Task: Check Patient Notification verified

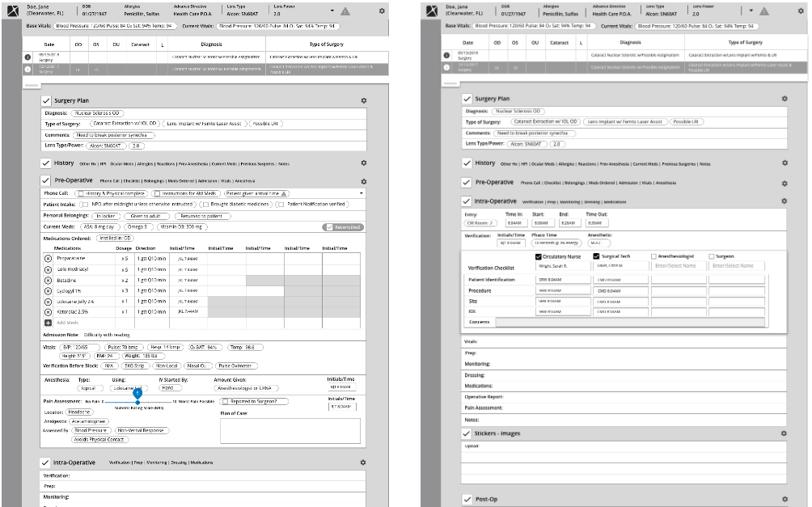Action: coord(281,205)
